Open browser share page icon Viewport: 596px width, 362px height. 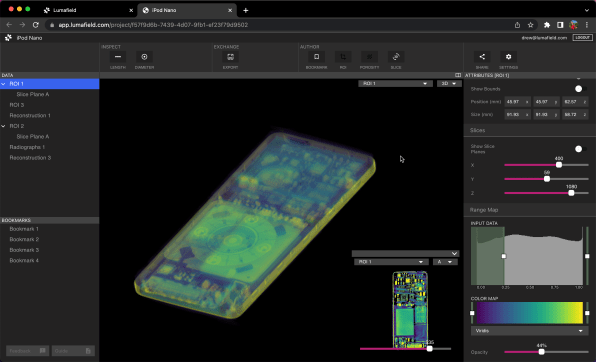517,25
